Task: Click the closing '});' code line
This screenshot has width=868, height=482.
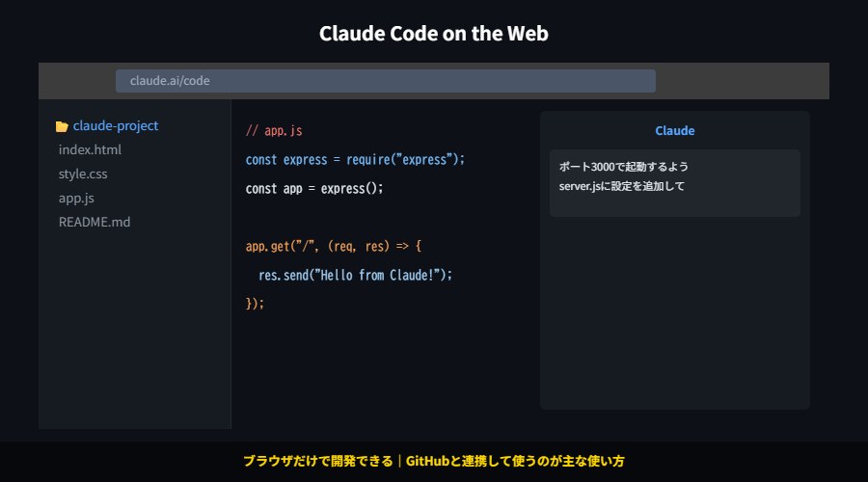Action: [x=255, y=304]
